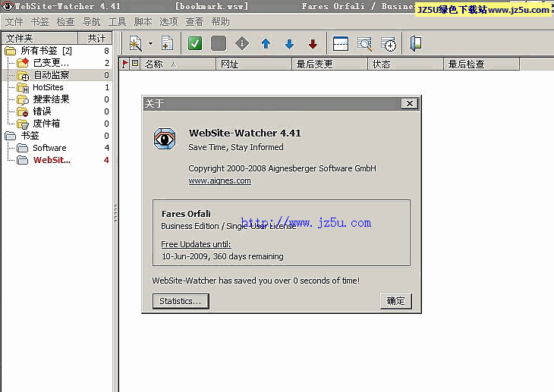The image size is (554, 392).
Task: Click the 共计 column header
Action: pos(95,38)
